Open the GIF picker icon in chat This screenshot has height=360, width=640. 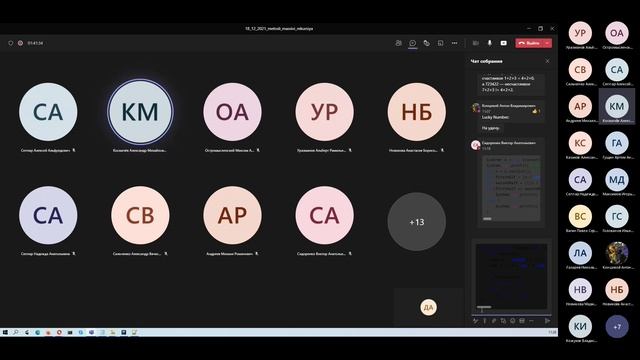point(522,321)
